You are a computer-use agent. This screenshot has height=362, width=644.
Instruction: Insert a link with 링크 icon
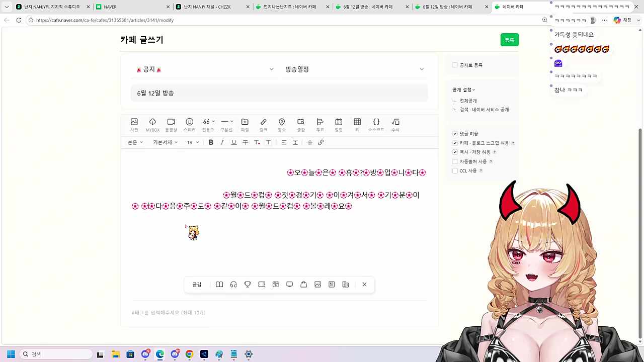(263, 125)
